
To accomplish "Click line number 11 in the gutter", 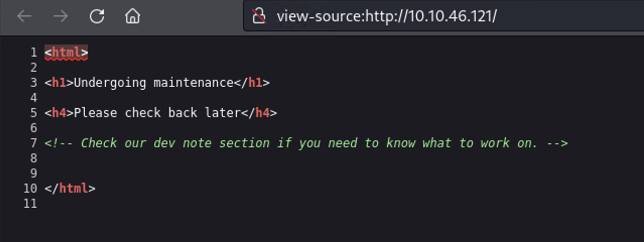I will [30, 204].
